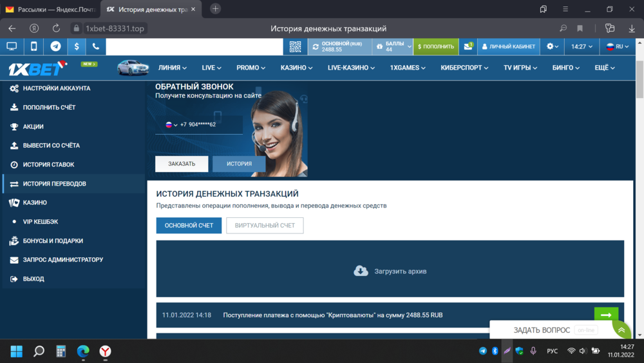Open the messages envelope icon
Screen dimensions: 644x363
468,46
